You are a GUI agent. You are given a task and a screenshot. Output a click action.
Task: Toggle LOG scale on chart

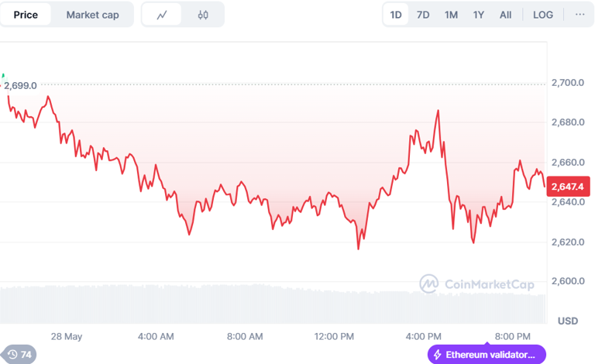coord(543,15)
